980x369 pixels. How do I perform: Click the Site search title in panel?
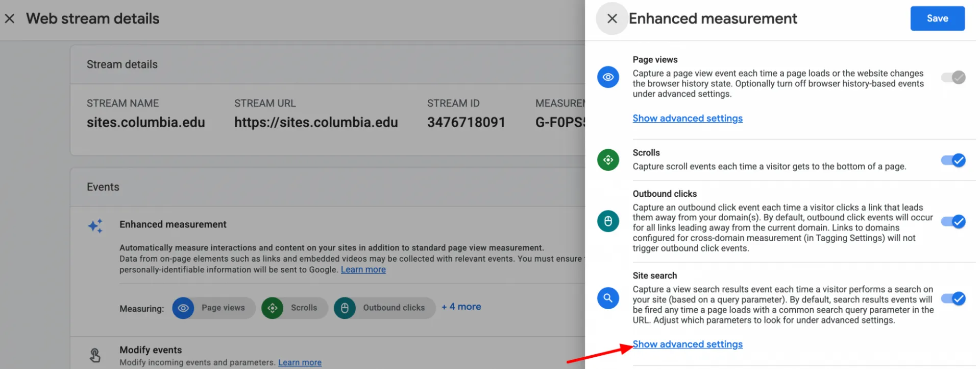[655, 276]
